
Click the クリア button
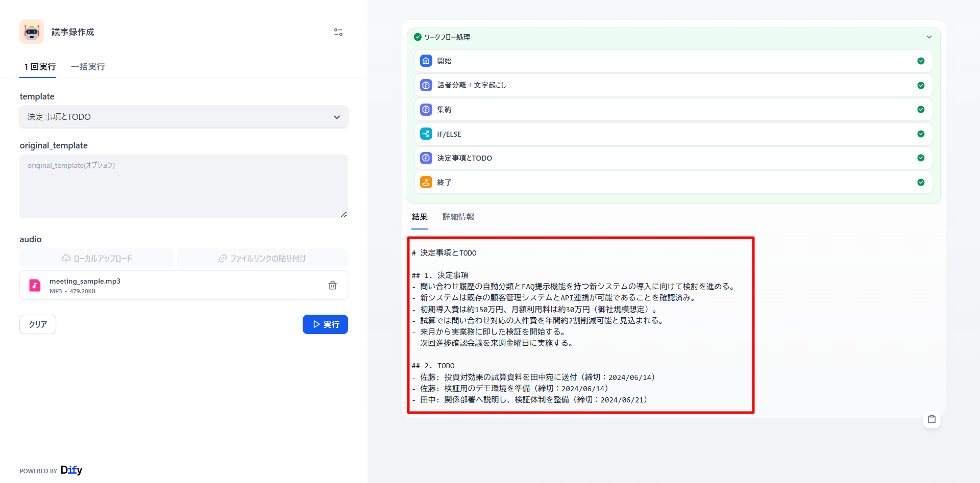pyautogui.click(x=38, y=324)
